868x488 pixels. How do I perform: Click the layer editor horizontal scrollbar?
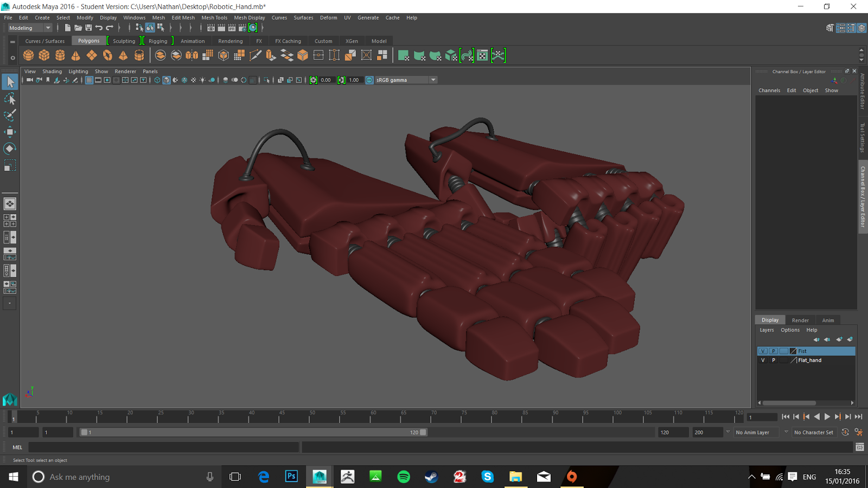tap(789, 403)
